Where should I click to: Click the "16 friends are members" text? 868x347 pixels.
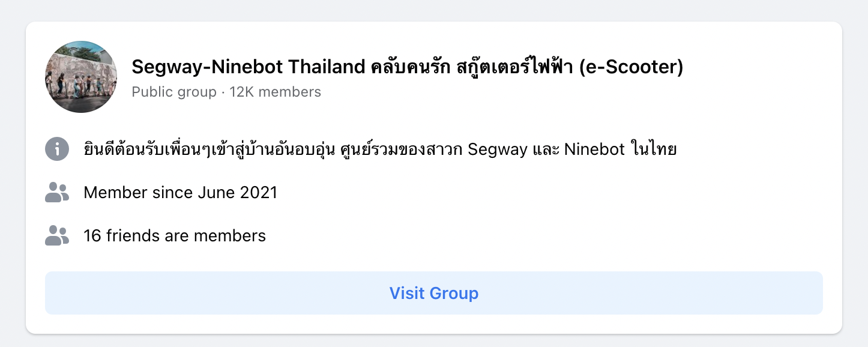(175, 236)
